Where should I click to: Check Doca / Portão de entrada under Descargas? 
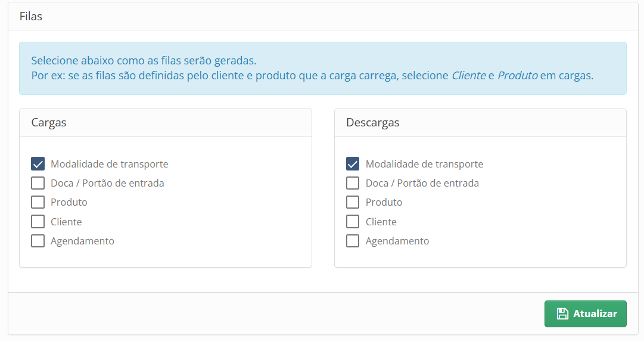pos(353,183)
